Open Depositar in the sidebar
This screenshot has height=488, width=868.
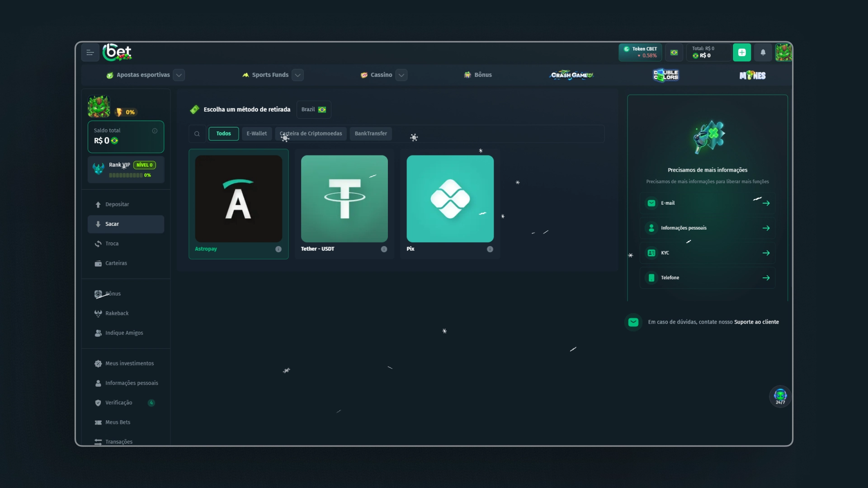tap(117, 204)
